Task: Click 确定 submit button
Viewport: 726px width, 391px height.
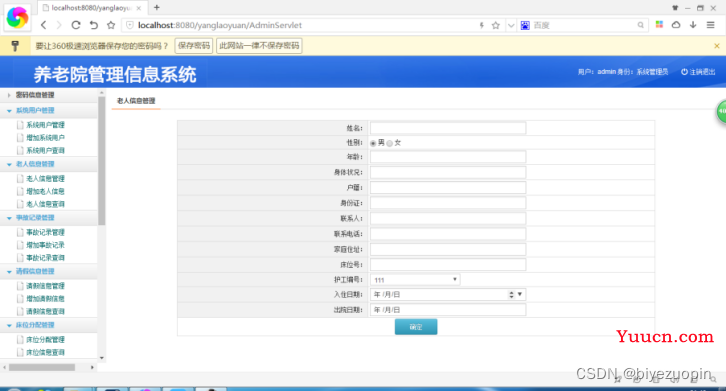Action: point(416,327)
